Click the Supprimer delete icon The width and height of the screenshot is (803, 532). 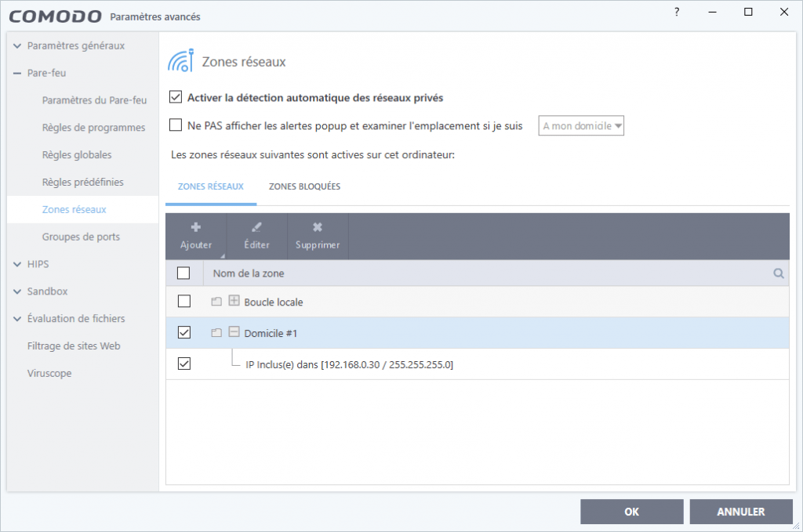coord(317,228)
